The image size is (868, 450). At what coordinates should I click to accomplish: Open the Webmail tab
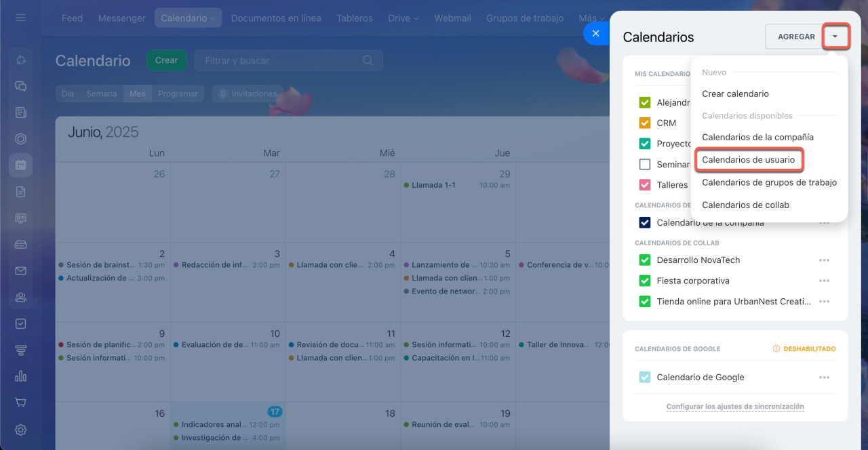453,18
